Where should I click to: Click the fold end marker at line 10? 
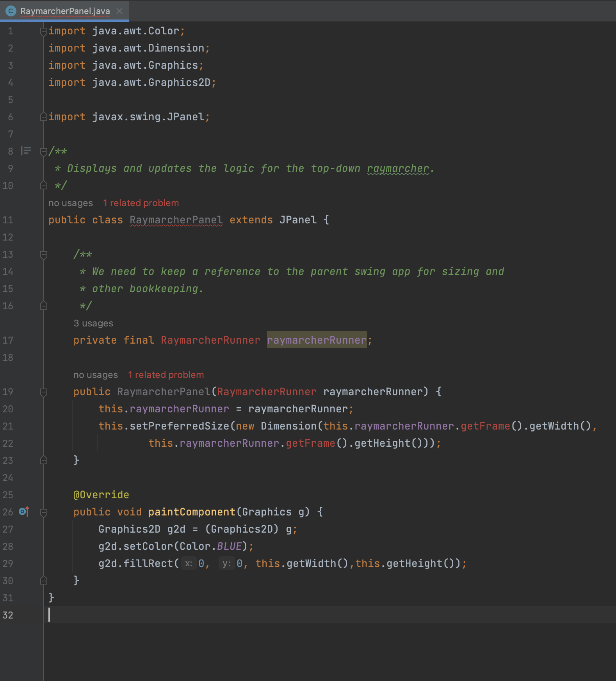coord(44,185)
